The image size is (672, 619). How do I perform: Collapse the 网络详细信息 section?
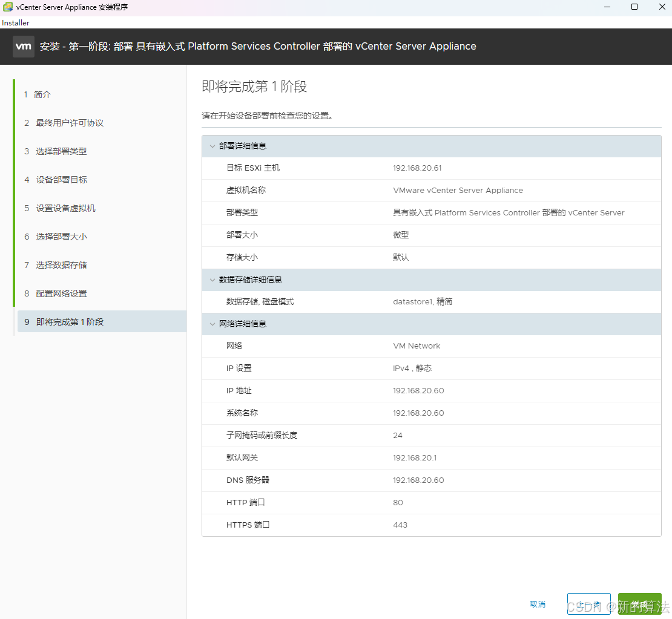coord(212,324)
